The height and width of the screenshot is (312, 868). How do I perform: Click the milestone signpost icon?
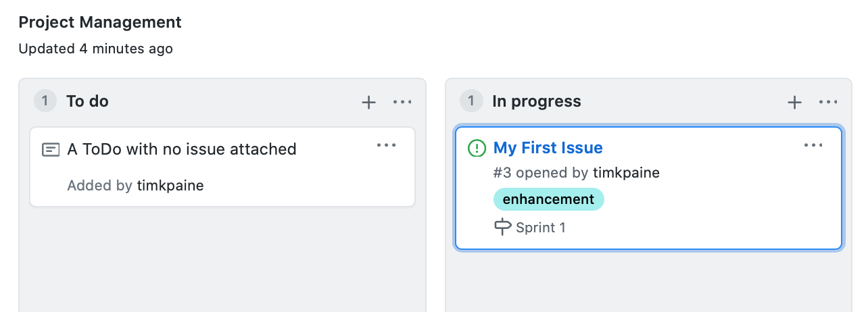point(502,228)
